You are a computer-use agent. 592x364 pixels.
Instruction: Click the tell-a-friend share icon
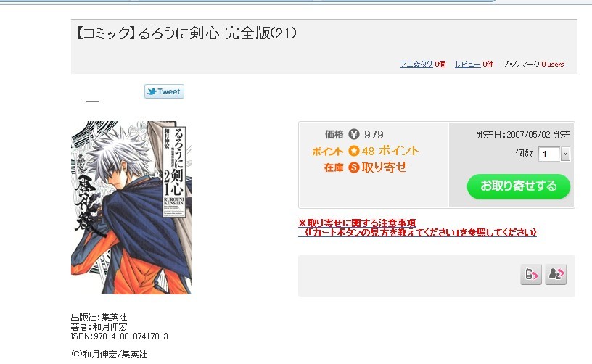(x=556, y=274)
